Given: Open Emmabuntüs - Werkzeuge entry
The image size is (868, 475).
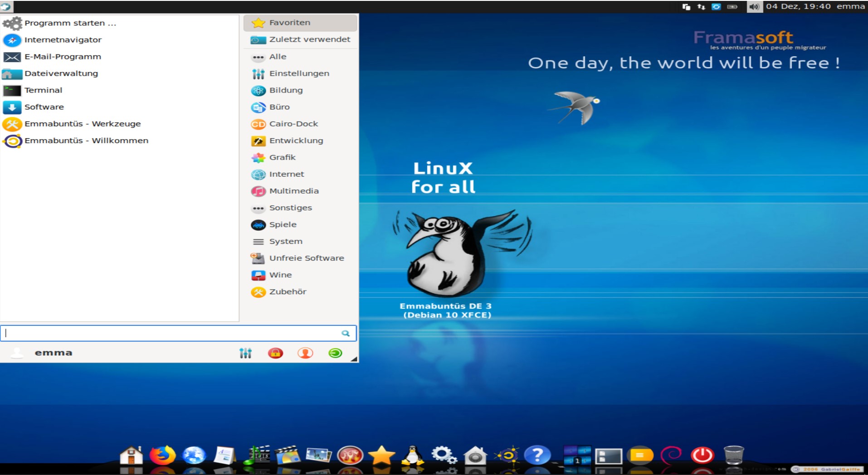Looking at the screenshot, I should pyautogui.click(x=120, y=124).
